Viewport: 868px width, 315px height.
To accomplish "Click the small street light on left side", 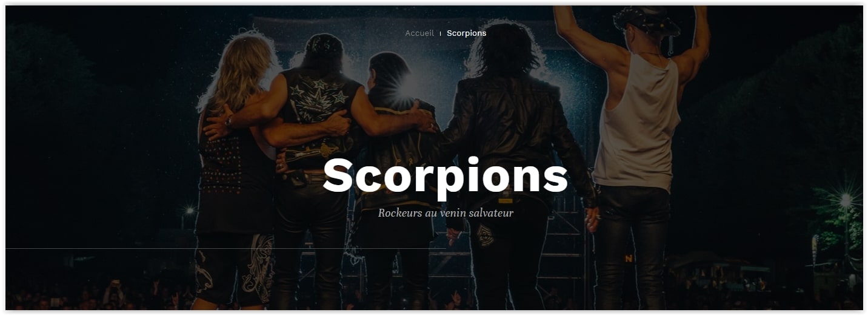I will 190,211.
